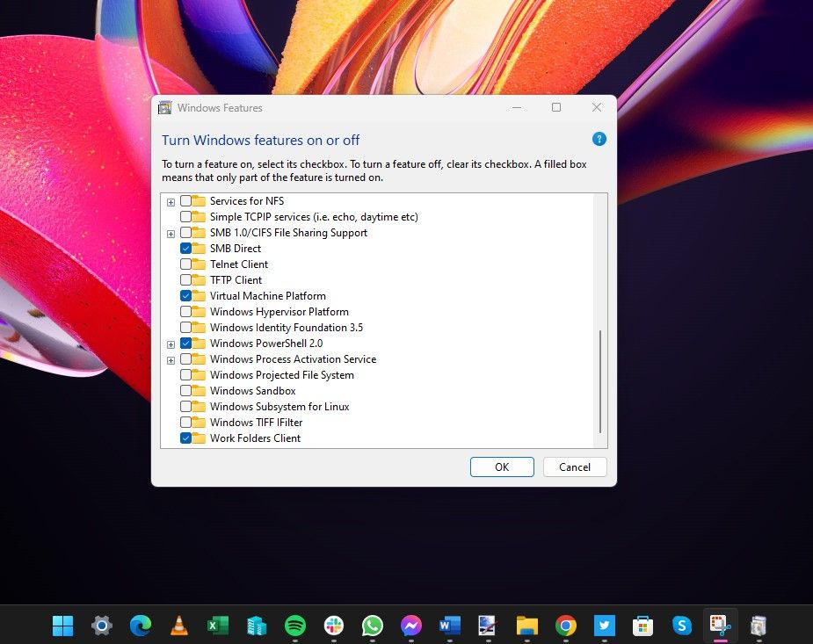813x644 pixels.
Task: Launch WhatsApp from the taskbar
Action: [x=372, y=626]
